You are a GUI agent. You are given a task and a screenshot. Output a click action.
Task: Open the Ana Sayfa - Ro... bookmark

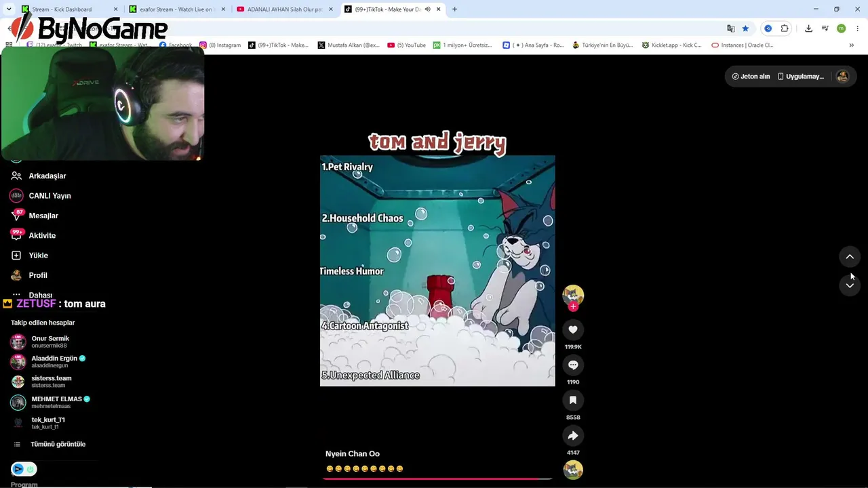534,45
